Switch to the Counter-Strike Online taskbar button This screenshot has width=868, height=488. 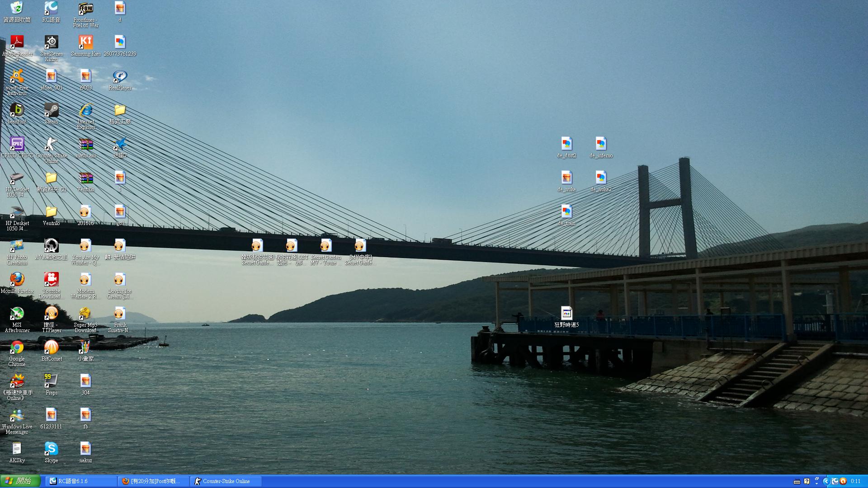(x=226, y=481)
